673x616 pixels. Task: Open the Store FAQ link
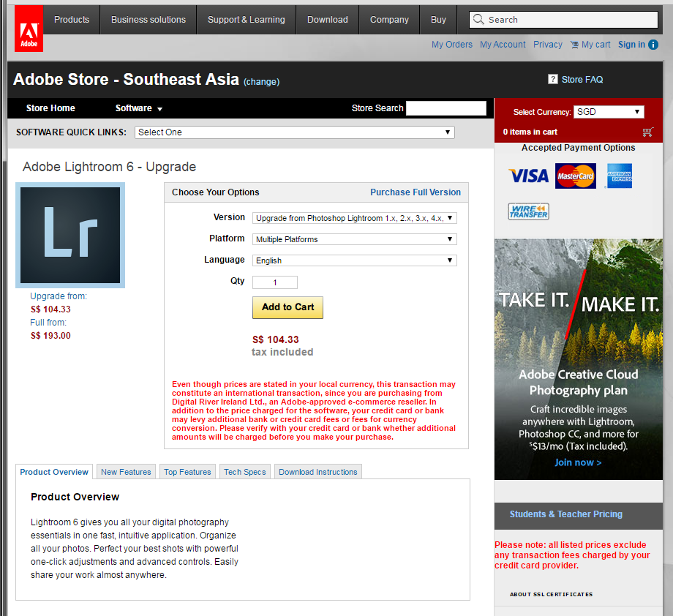click(x=582, y=80)
